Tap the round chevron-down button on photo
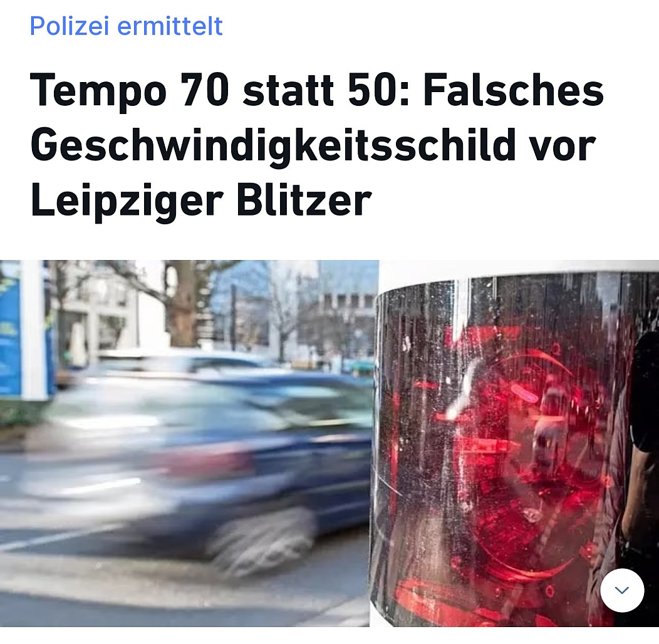 pos(622,590)
